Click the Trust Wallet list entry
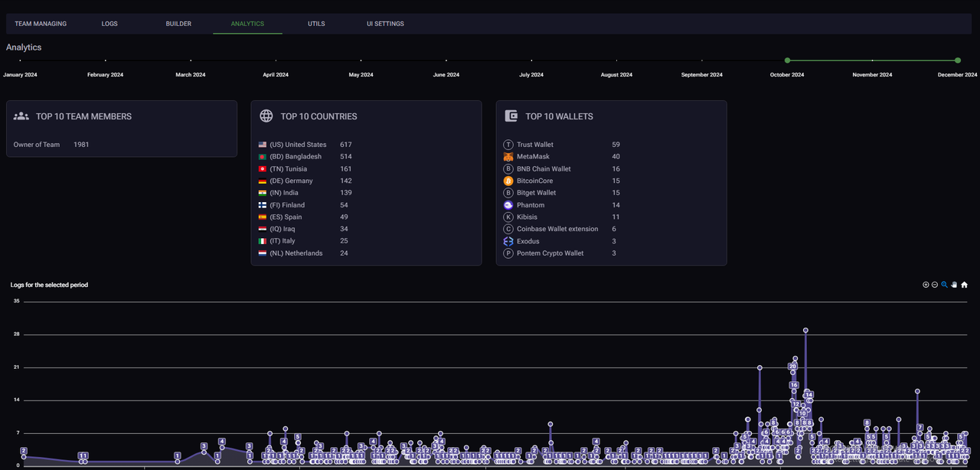980x470 pixels. (x=534, y=145)
